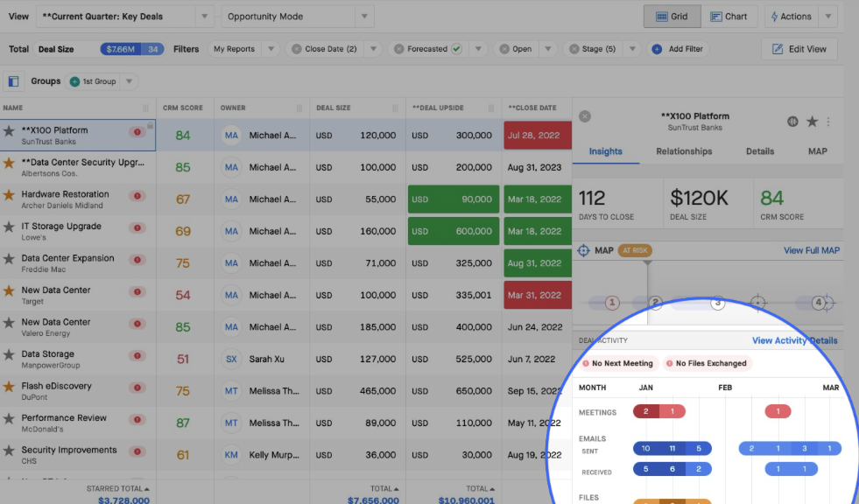Toggle the Forecasted filter checkmark
This screenshot has height=504, width=859.
456,49
